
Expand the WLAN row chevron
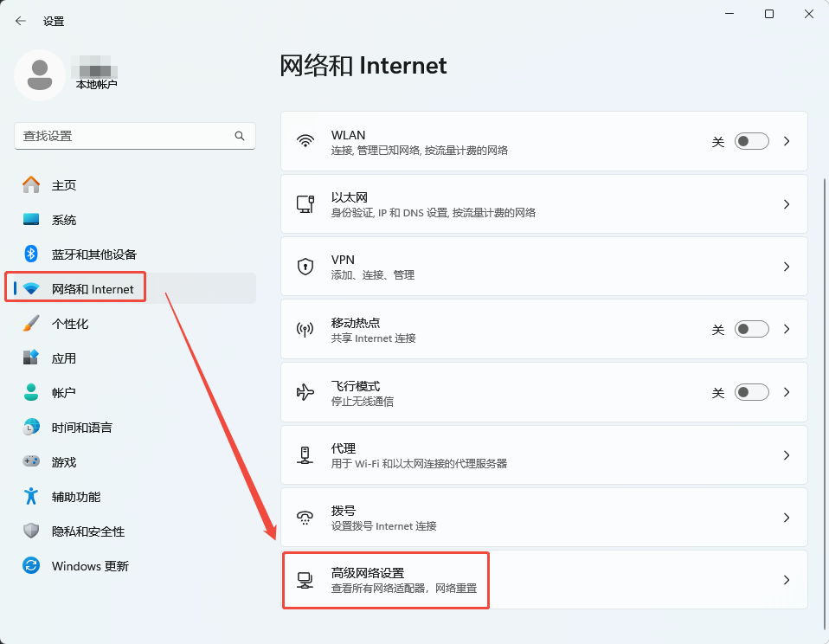787,141
